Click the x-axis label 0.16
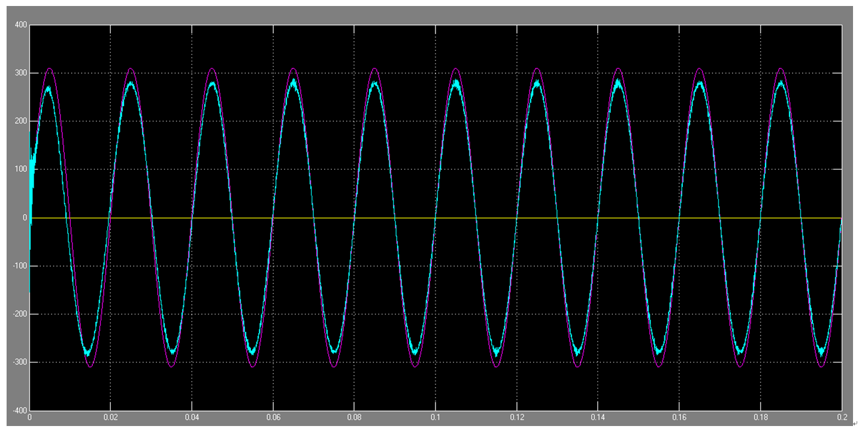The width and height of the screenshot is (868, 438). tap(679, 416)
